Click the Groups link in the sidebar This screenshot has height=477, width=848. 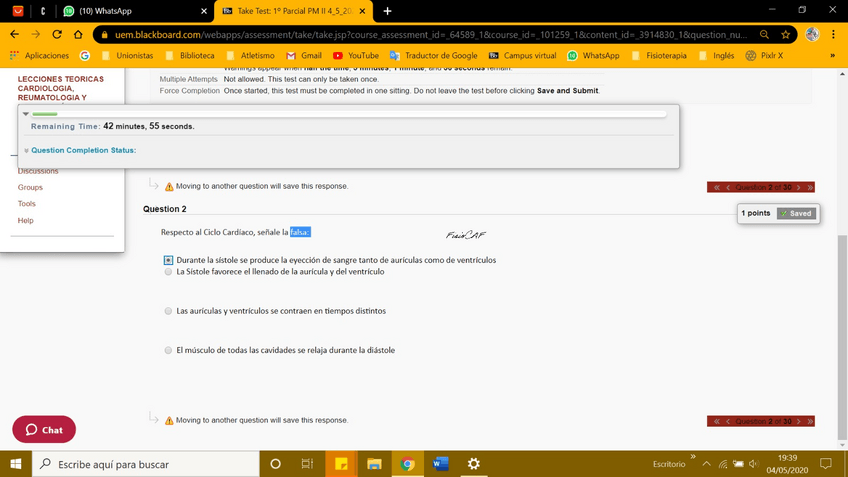tap(30, 187)
